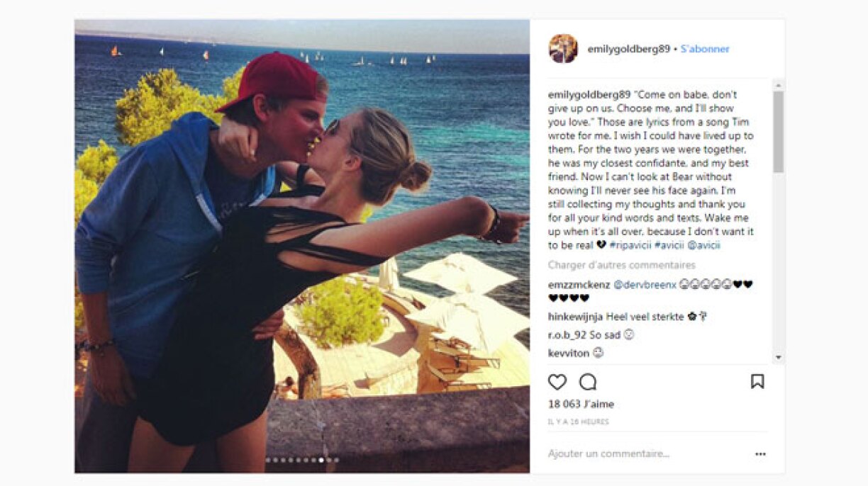The image size is (868, 486).
Task: View the 18 063 J'aime likes list
Action: (x=582, y=404)
